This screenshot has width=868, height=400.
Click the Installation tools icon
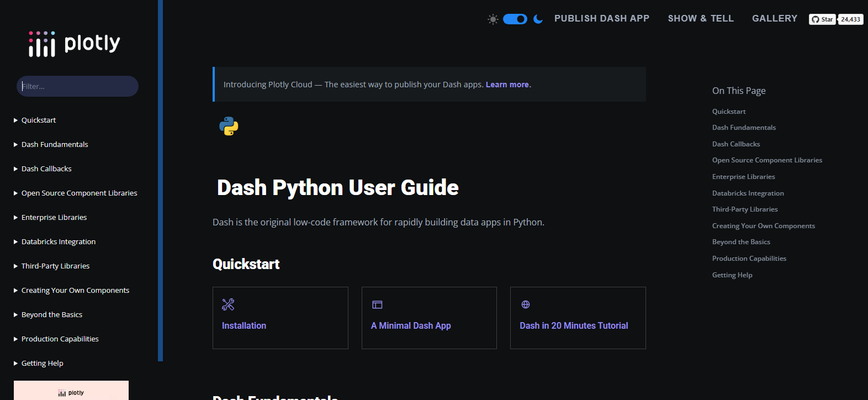[228, 304]
